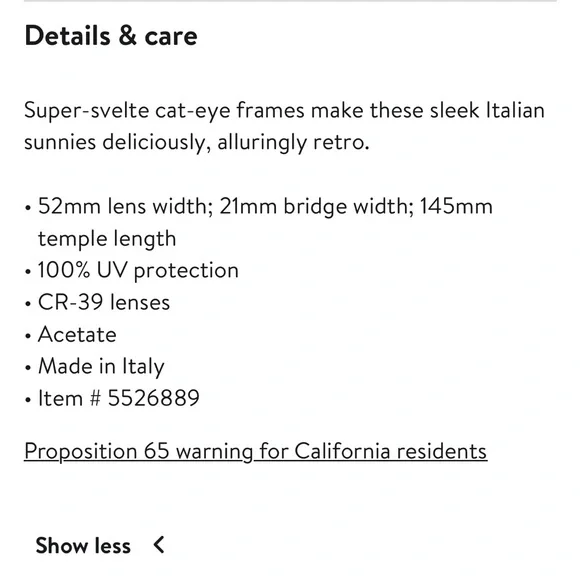Click the bullet dot before Made in Italy
This screenshot has height=580, width=580.
(x=28, y=368)
